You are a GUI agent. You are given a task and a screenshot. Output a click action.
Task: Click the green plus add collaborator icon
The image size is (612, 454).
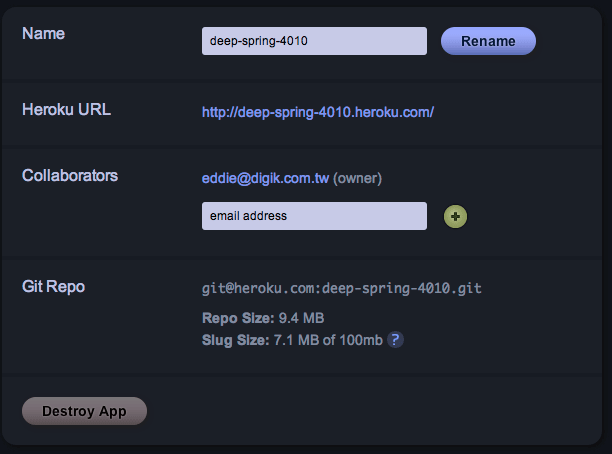tap(455, 216)
